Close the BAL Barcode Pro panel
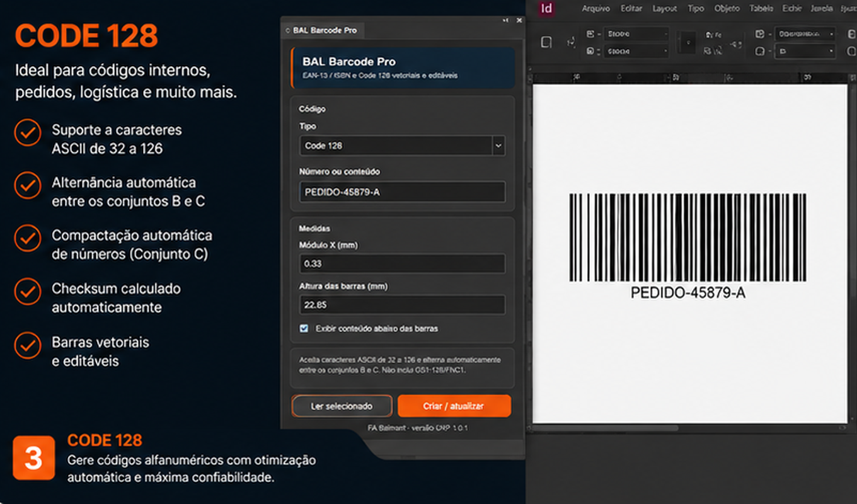This screenshot has height=504, width=857. click(519, 20)
